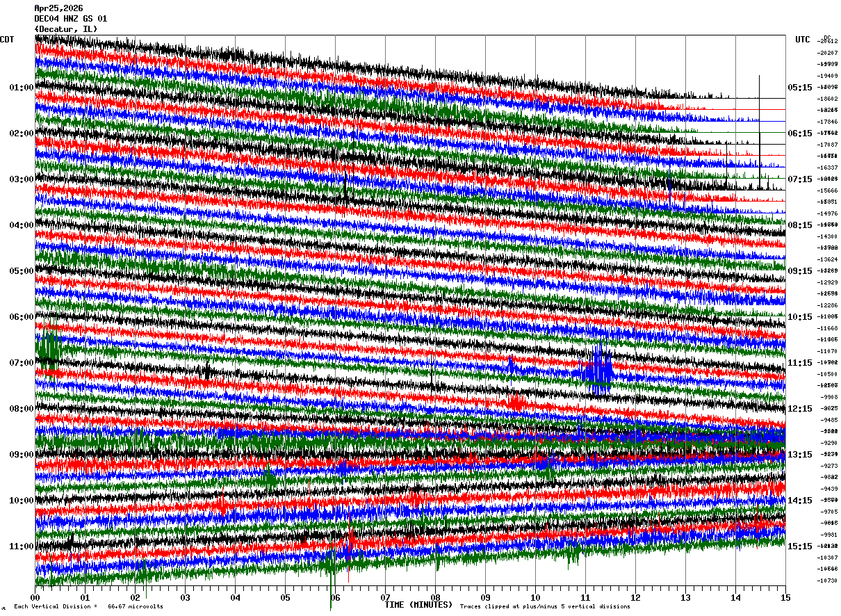Image resolution: width=841 pixels, height=616 pixels.
Task: Click the 05:15 UTC time label
Action: coord(800,88)
